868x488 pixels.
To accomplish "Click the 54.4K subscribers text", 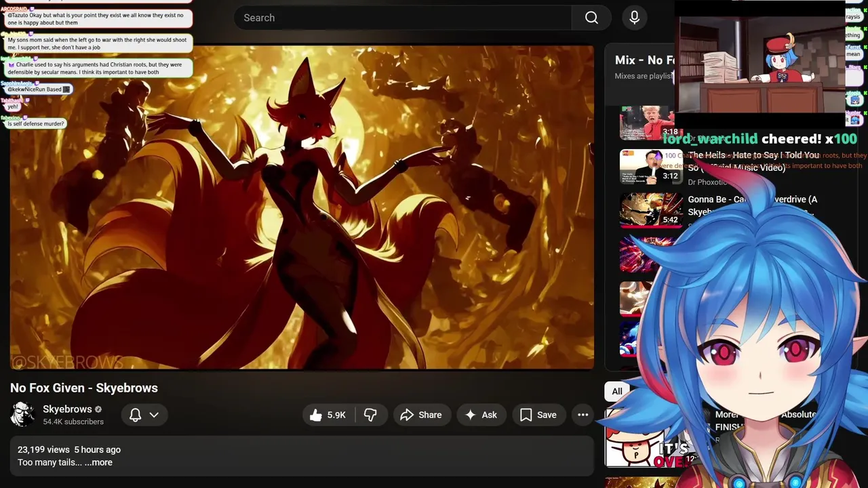I will 73,422.
